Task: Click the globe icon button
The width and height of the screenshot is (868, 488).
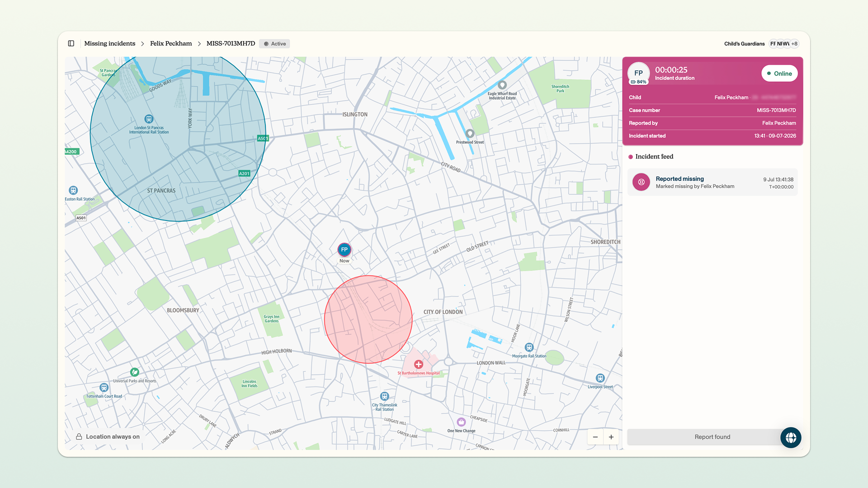Action: click(791, 437)
